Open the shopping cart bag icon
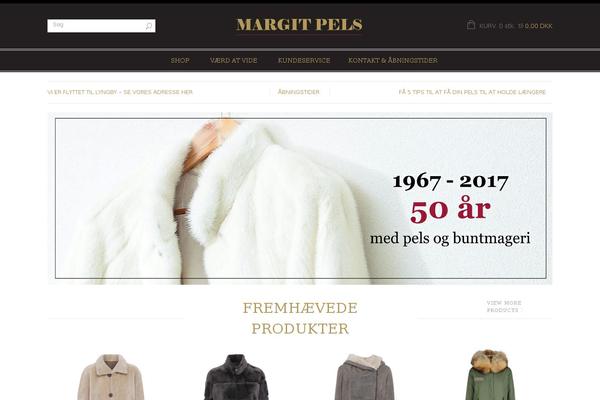This screenshot has width=600, height=400. [x=471, y=25]
